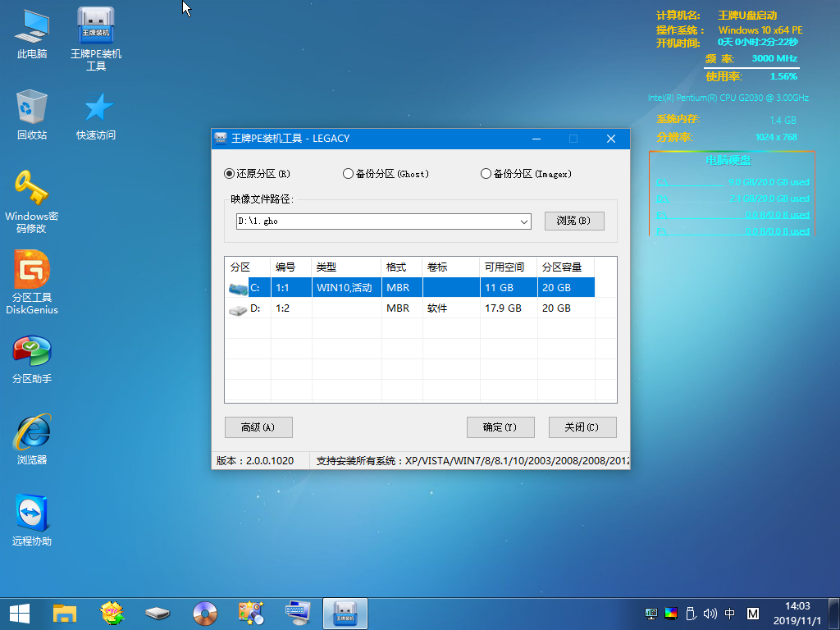The width and height of the screenshot is (840, 630).
Task: Select the Windows密码修改 key icon
Action: (32, 202)
